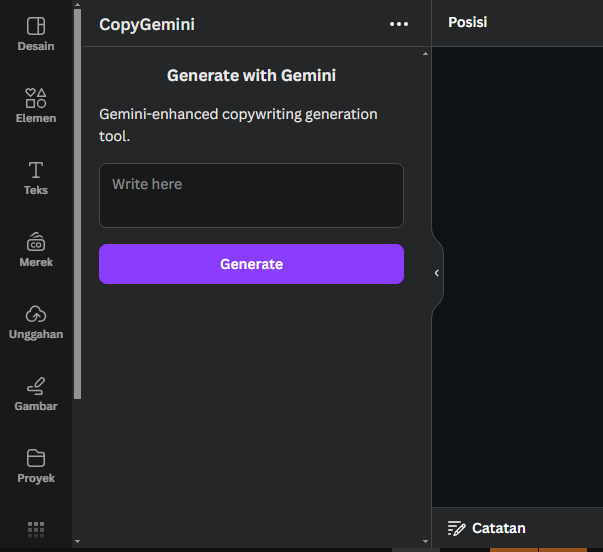Click the Catatan label in the bottom bar

coord(498,528)
